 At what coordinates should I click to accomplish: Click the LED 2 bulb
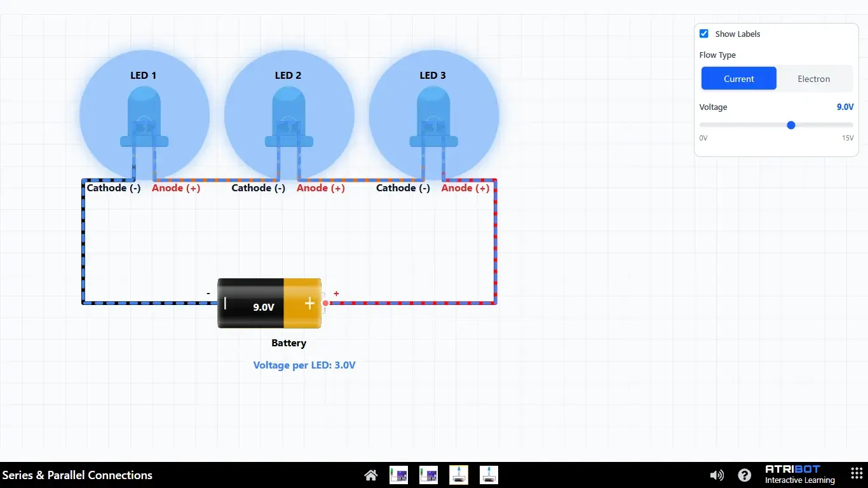click(289, 118)
